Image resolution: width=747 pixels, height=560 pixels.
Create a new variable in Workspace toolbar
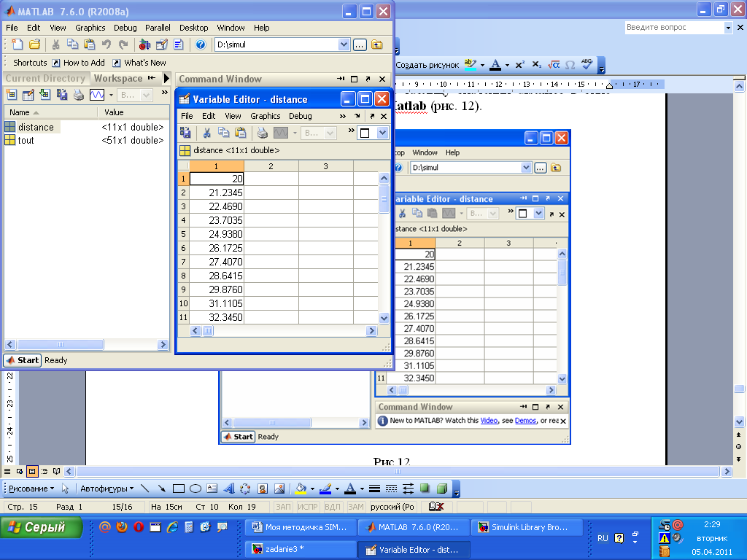[12, 95]
